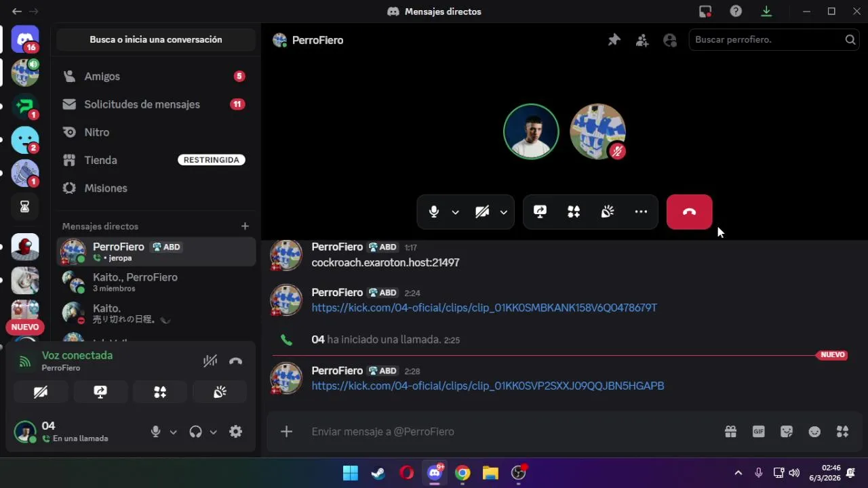Open more call options ellipsis

pos(641,212)
